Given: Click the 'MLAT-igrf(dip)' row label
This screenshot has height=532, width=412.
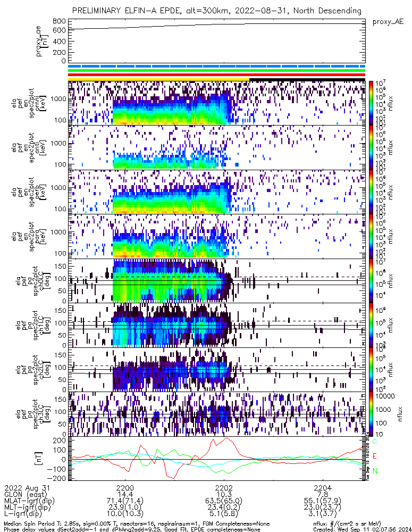Looking at the screenshot, I should point(29,501).
